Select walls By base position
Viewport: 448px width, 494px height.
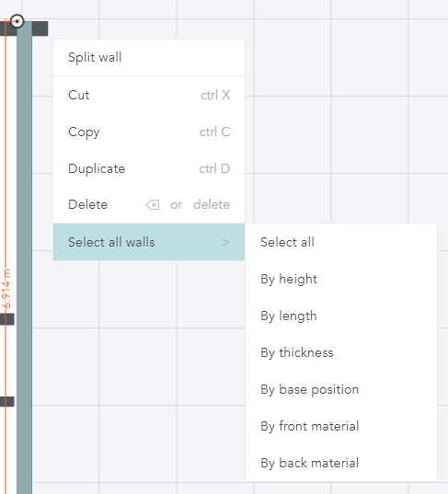(341, 390)
